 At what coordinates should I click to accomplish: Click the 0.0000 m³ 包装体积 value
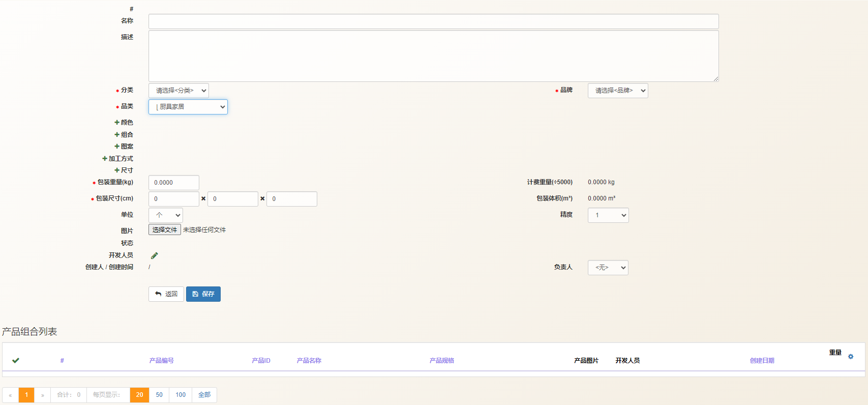(602, 198)
